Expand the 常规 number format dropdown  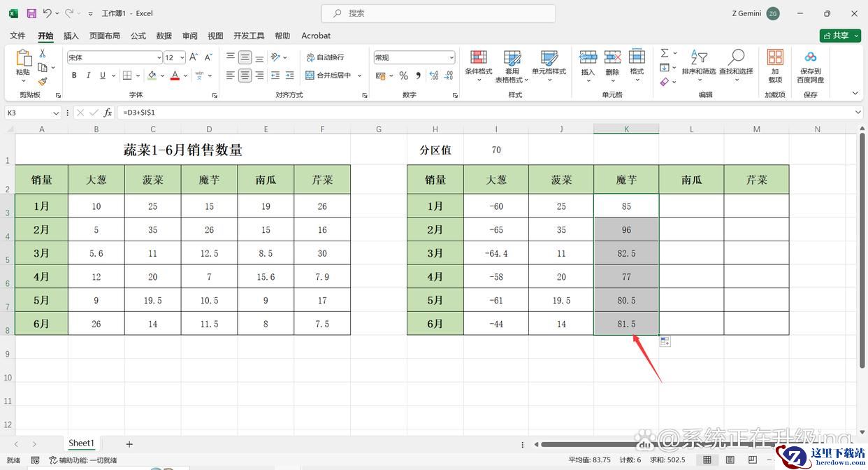coord(451,57)
